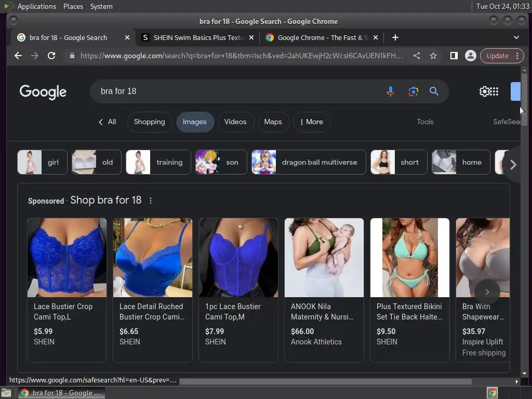Close the Google Chrome - The Fast tab
The width and height of the screenshot is (532, 399).
pyautogui.click(x=376, y=37)
